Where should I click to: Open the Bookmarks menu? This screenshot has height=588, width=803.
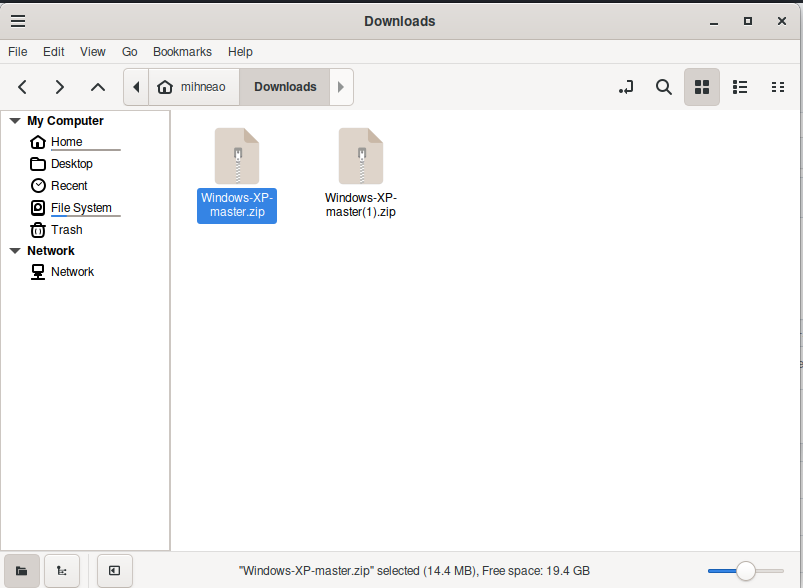tap(182, 52)
